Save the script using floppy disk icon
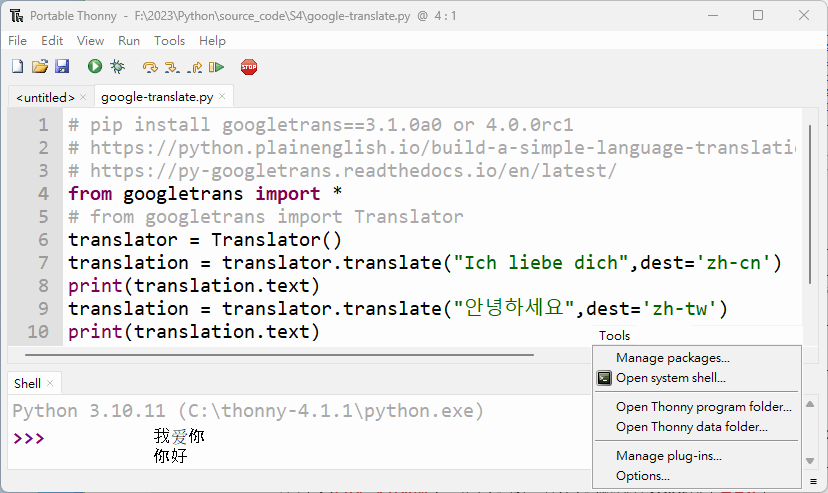The height and width of the screenshot is (493, 828). (x=62, y=67)
